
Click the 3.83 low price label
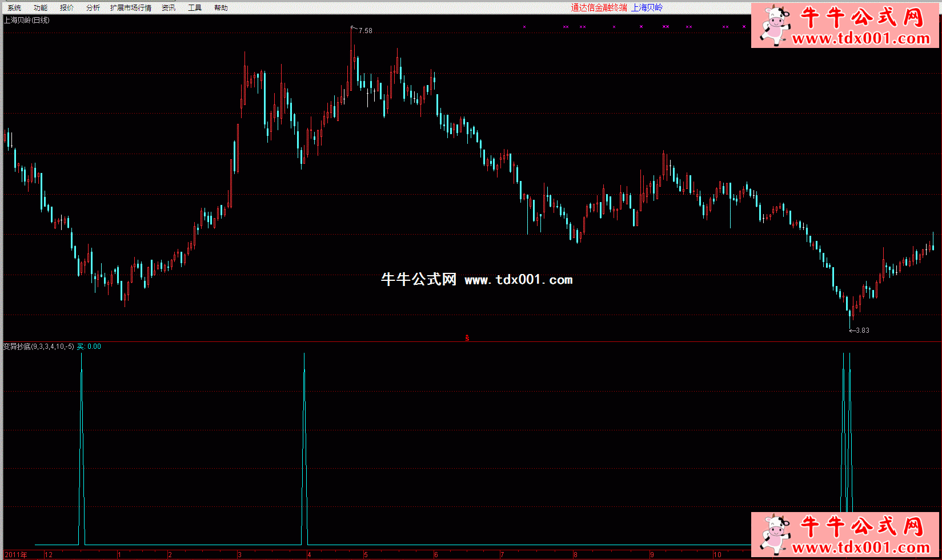point(862,331)
